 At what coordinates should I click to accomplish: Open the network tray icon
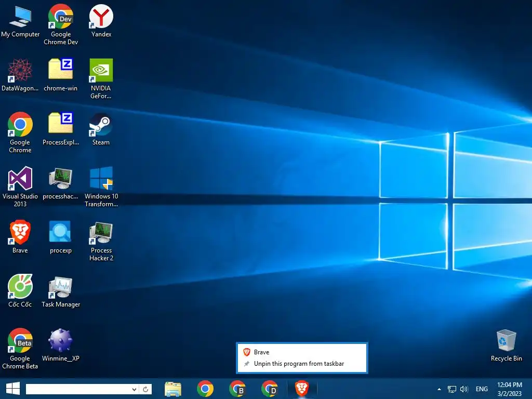(451, 389)
